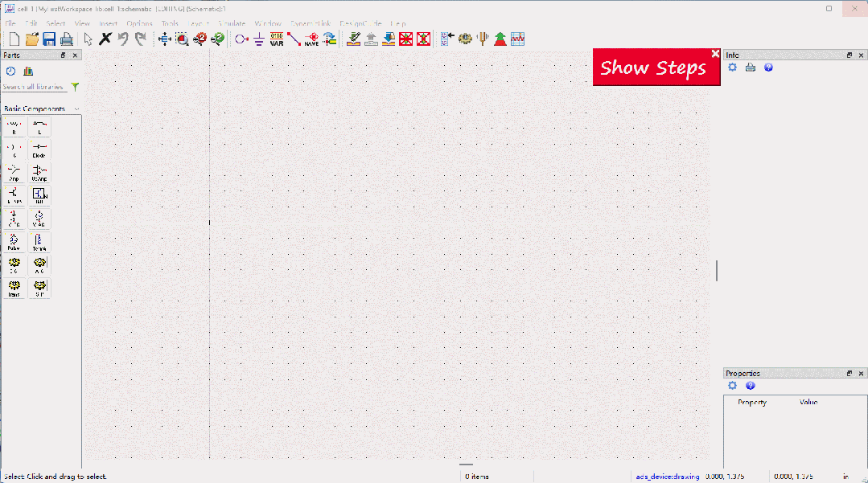This screenshot has height=483, width=868.
Task: Insert a pin with the purple pin icon
Action: [x=241, y=39]
